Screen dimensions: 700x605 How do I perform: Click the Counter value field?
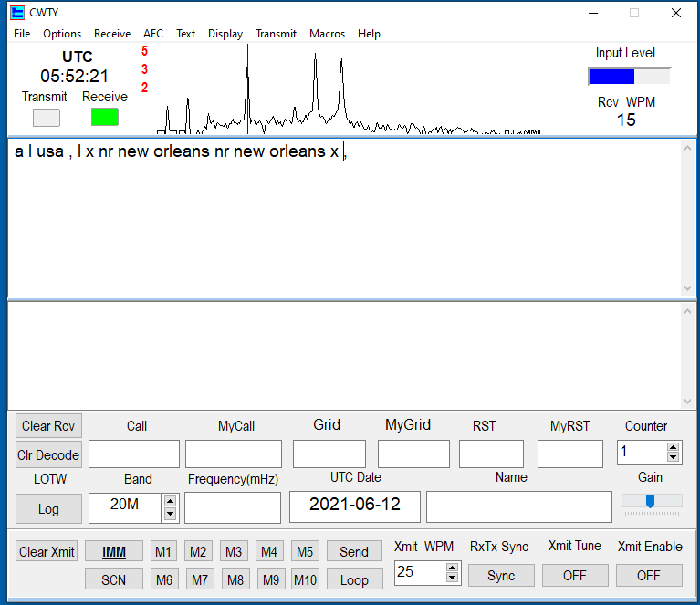point(643,453)
